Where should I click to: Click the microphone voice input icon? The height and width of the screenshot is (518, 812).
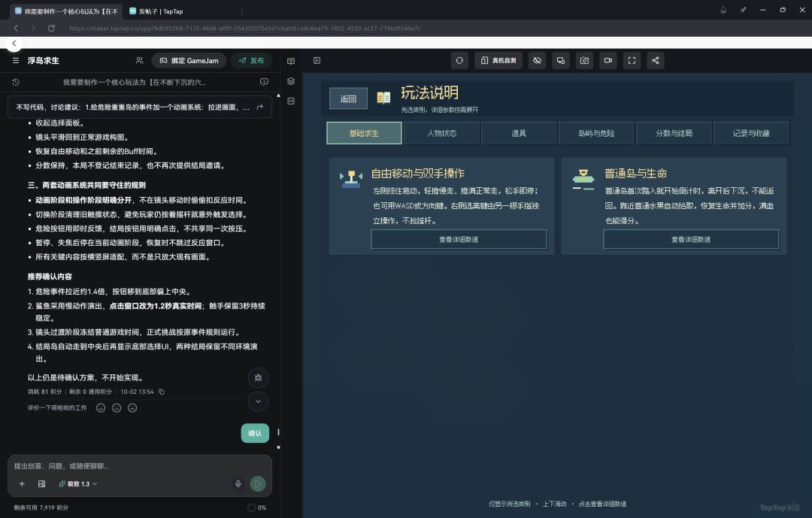click(x=238, y=484)
